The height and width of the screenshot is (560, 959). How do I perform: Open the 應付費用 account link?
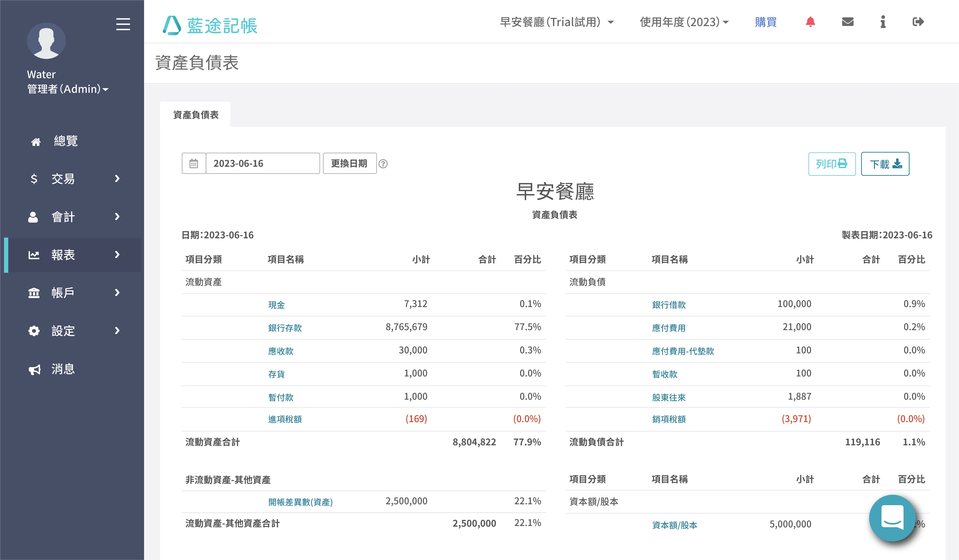point(669,328)
